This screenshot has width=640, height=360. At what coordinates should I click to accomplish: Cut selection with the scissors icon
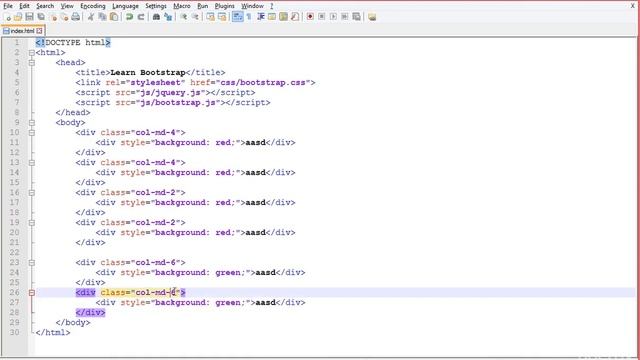91,17
